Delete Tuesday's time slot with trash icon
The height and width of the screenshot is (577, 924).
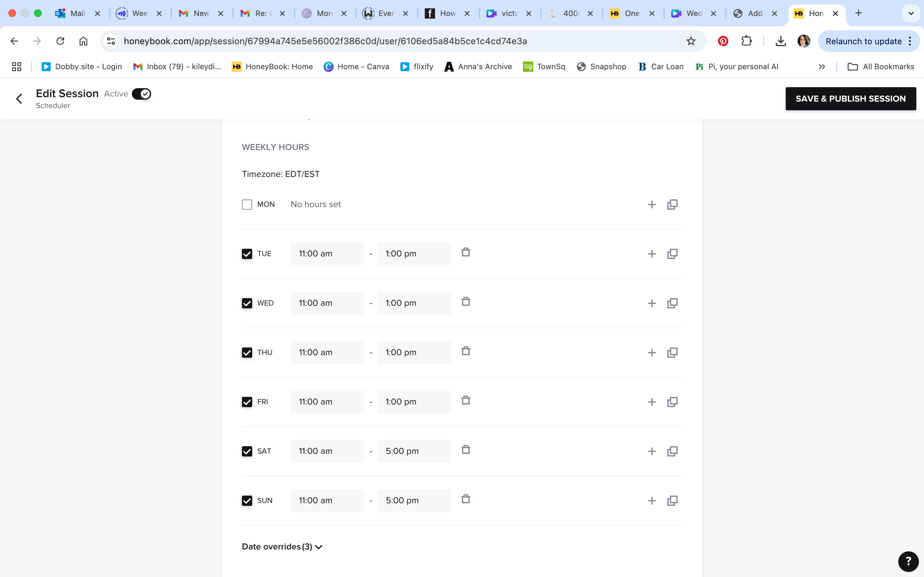466,252
